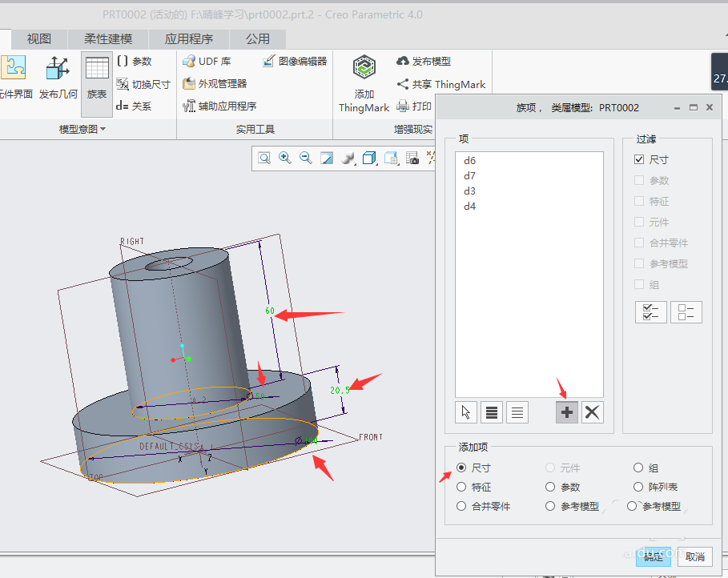Image resolution: width=728 pixels, height=578 pixels.
Task: Open the 应用程序 ribbon tab
Action: coord(188,38)
